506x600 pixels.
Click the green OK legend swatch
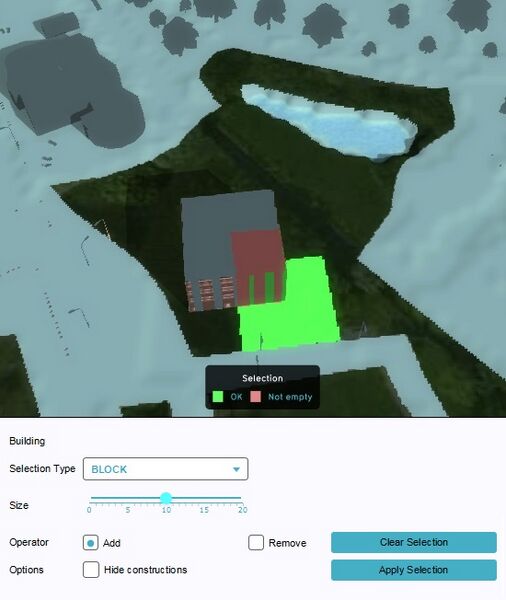218,397
